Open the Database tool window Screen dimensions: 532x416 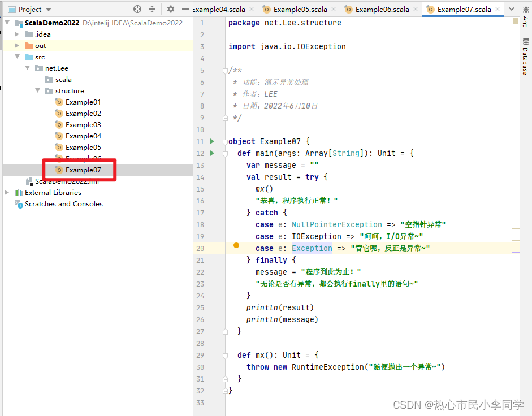coord(525,57)
